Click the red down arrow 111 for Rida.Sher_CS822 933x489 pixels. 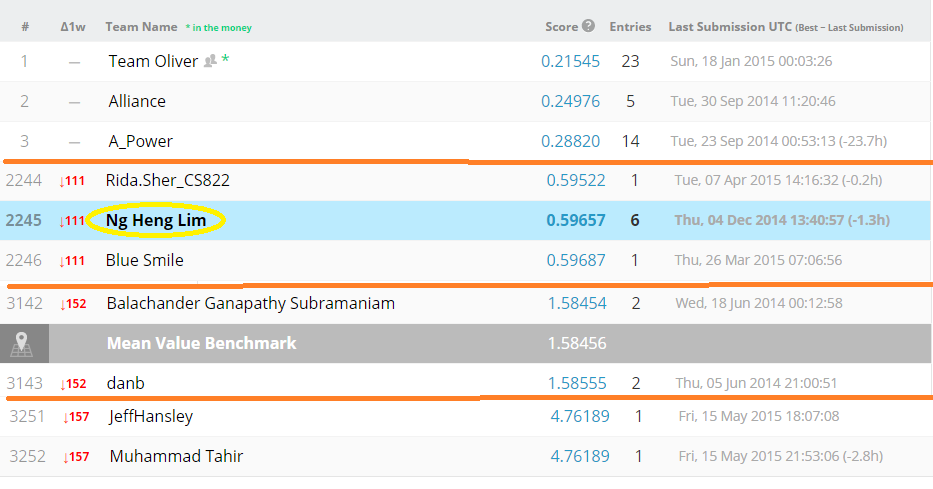tap(71, 181)
